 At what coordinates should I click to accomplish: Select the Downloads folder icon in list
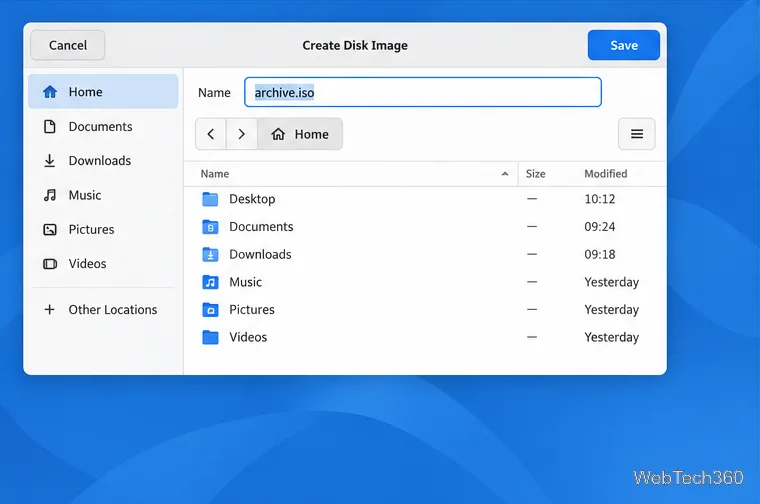pos(210,254)
